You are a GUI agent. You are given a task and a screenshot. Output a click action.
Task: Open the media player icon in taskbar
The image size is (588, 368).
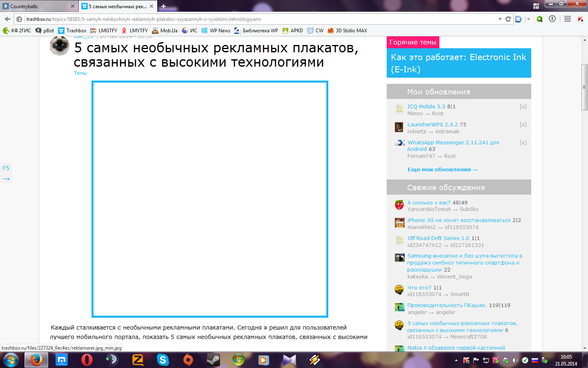[264, 360]
